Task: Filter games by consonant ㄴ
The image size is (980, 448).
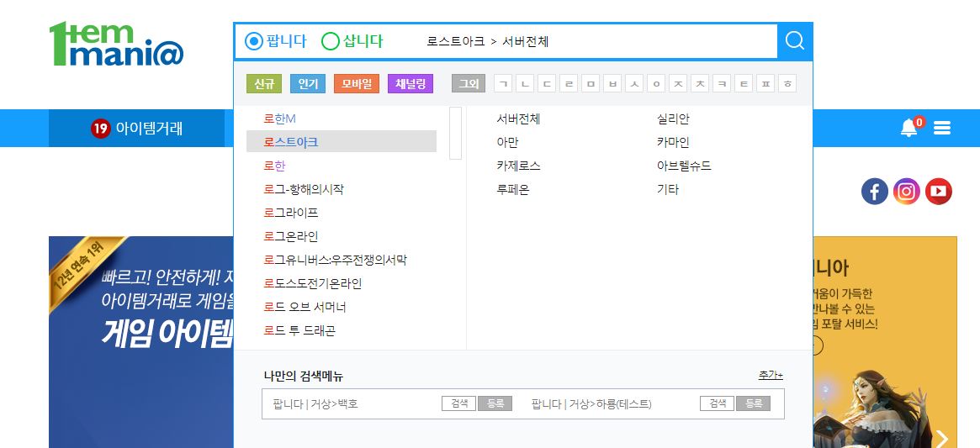Action: (525, 84)
